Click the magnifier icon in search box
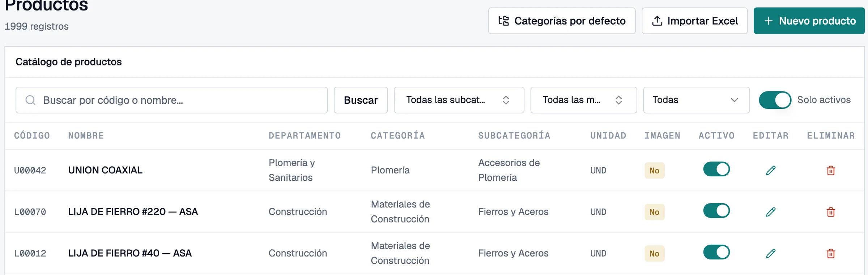Image resolution: width=868 pixels, height=275 pixels. [x=30, y=100]
